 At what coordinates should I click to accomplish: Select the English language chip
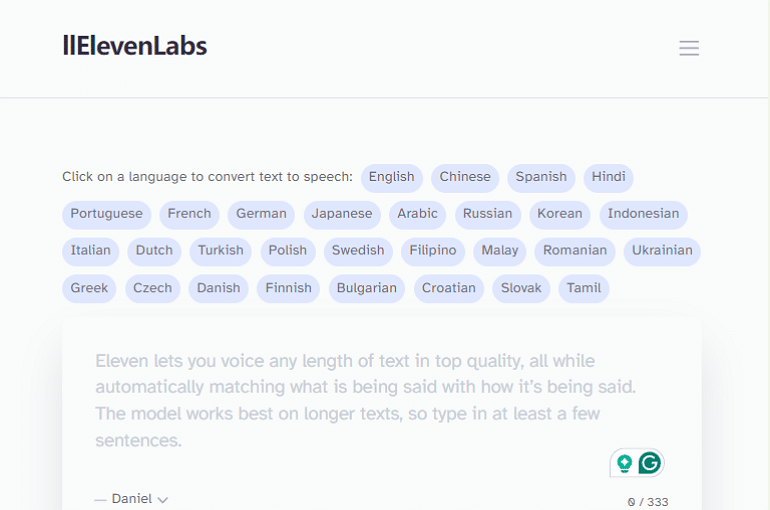(391, 177)
